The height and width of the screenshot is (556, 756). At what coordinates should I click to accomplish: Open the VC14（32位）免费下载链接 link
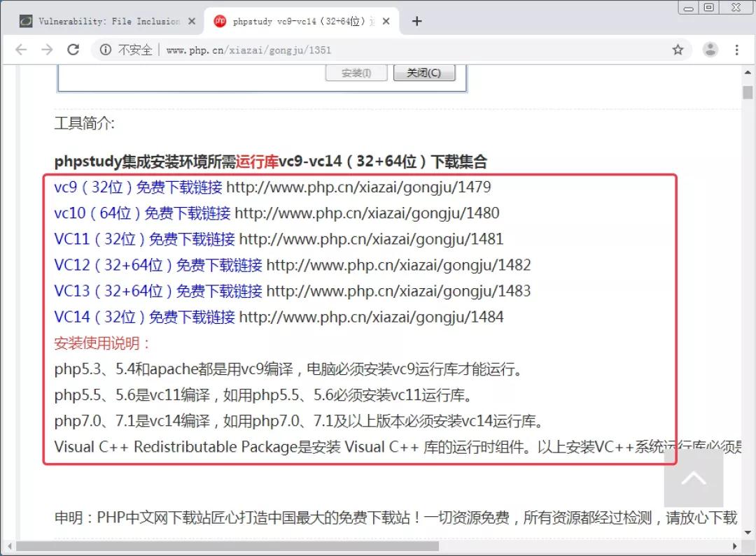145,317
